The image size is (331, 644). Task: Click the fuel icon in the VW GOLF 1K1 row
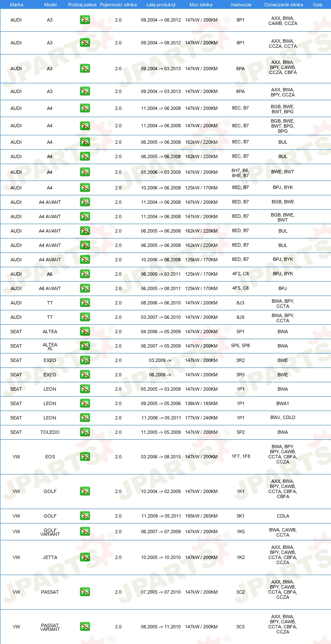[85, 491]
